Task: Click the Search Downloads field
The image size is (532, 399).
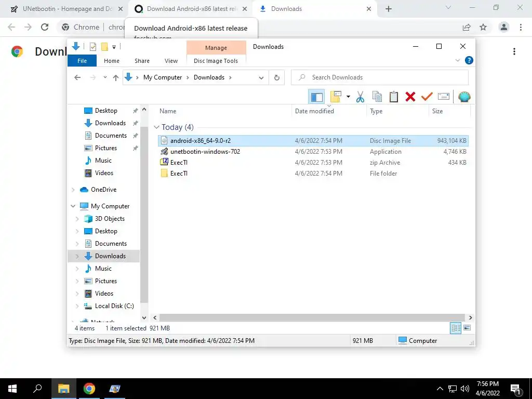Action: [x=380, y=77]
